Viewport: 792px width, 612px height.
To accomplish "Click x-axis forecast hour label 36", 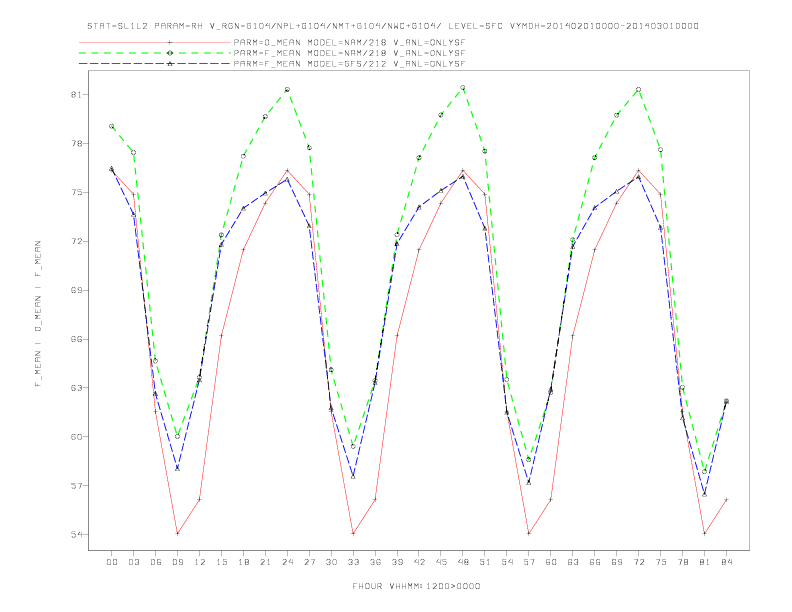I will click(x=375, y=562).
